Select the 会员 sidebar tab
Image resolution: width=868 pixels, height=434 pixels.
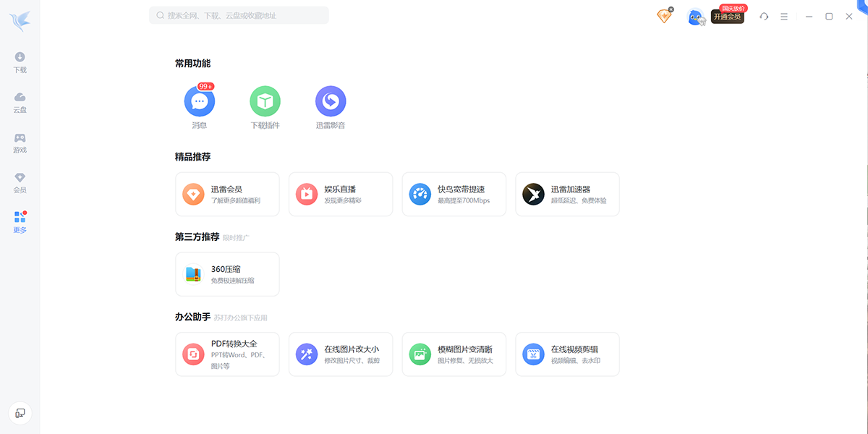(20, 182)
